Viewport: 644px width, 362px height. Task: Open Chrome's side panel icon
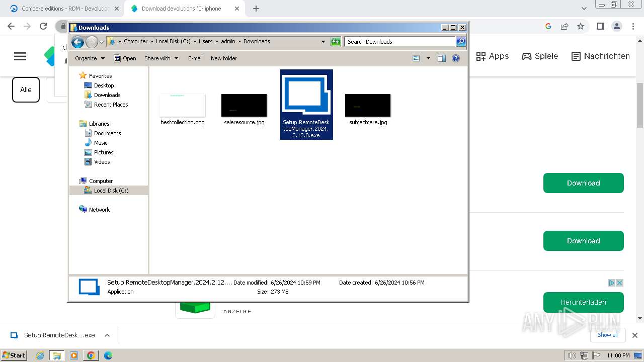[600, 26]
